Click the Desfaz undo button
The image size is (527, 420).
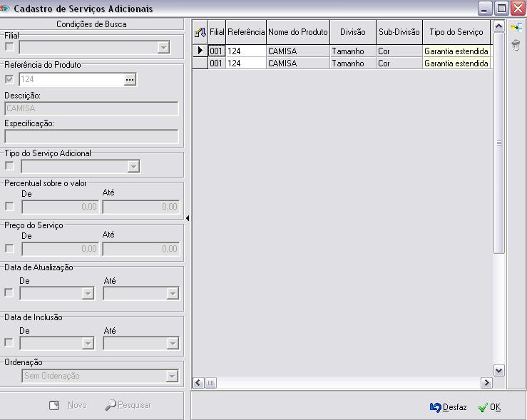coord(449,407)
